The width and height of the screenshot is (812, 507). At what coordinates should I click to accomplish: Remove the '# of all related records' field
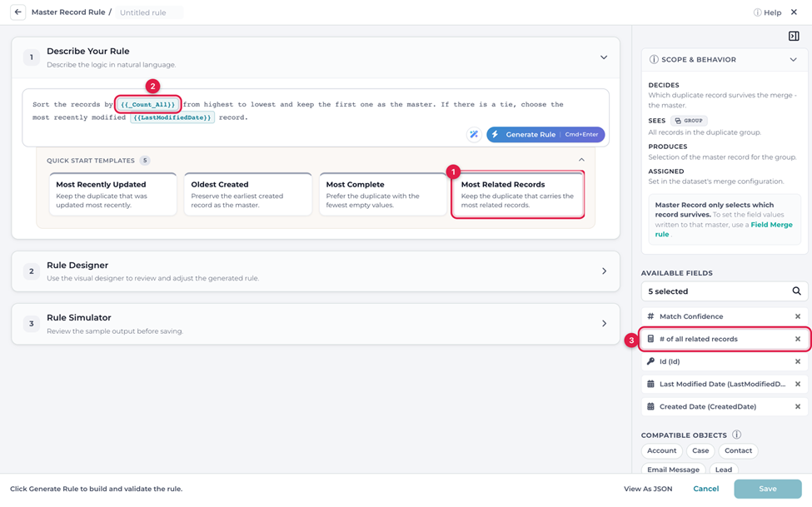798,339
